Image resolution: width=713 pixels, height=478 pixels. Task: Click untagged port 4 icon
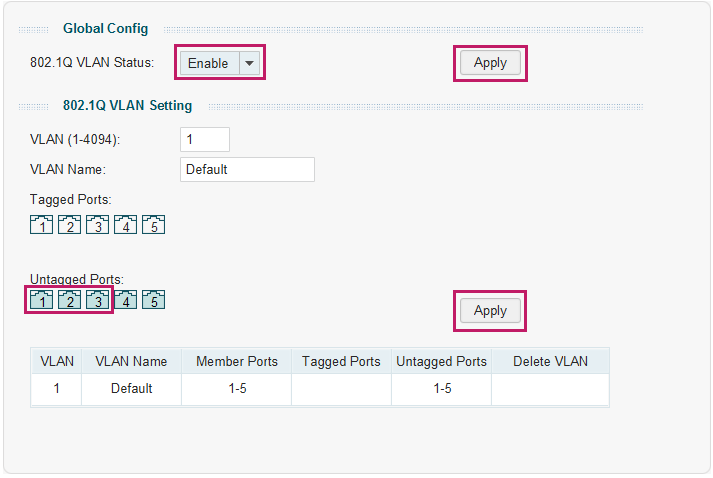pyautogui.click(x=126, y=300)
